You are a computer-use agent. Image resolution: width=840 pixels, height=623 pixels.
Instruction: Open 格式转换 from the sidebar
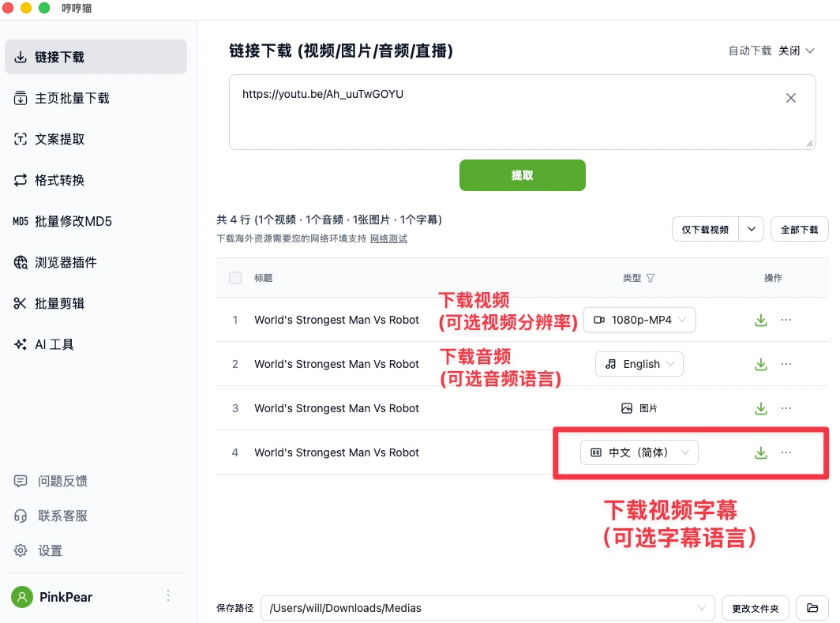pos(59,180)
